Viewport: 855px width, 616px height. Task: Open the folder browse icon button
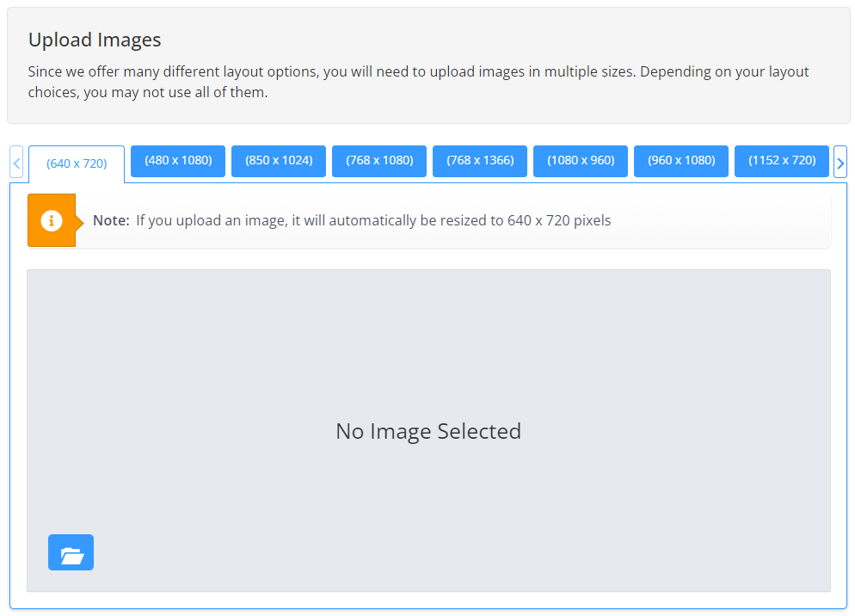tap(71, 552)
